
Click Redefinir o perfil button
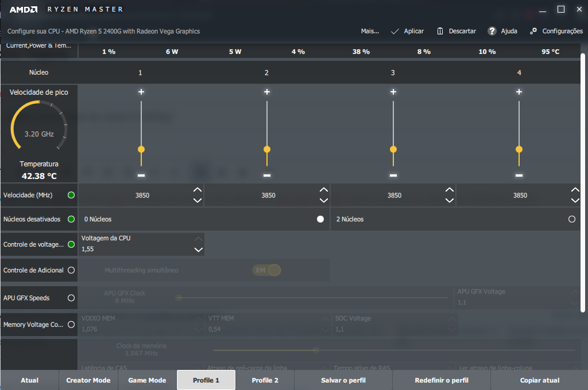click(x=442, y=380)
